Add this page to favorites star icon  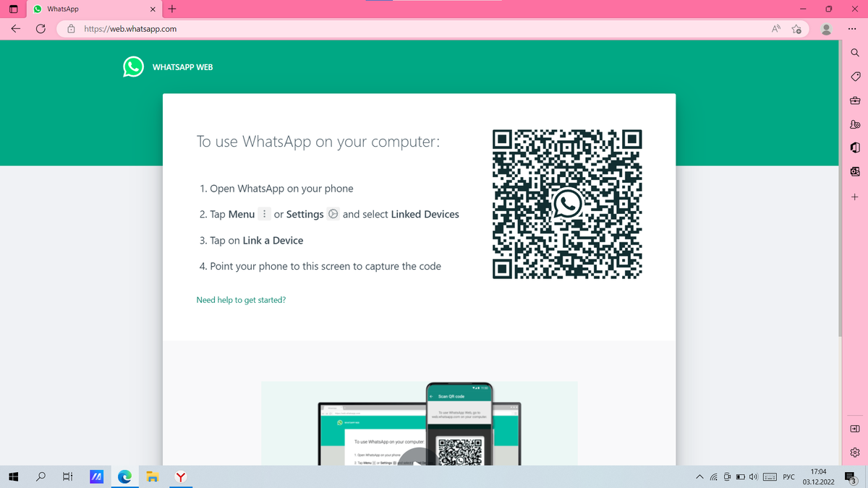[x=796, y=29]
